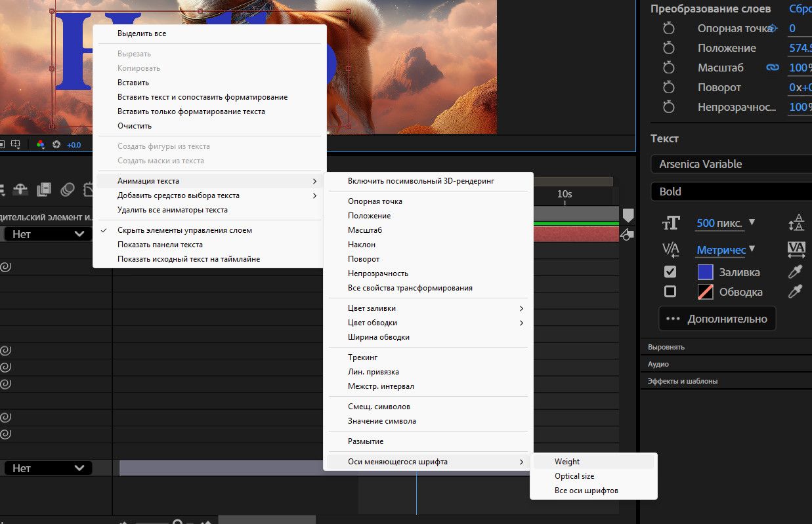Image resolution: width=812 pixels, height=524 pixels.
Task: Click the constrain proportions link icon for Масштаб
Action: (773, 68)
